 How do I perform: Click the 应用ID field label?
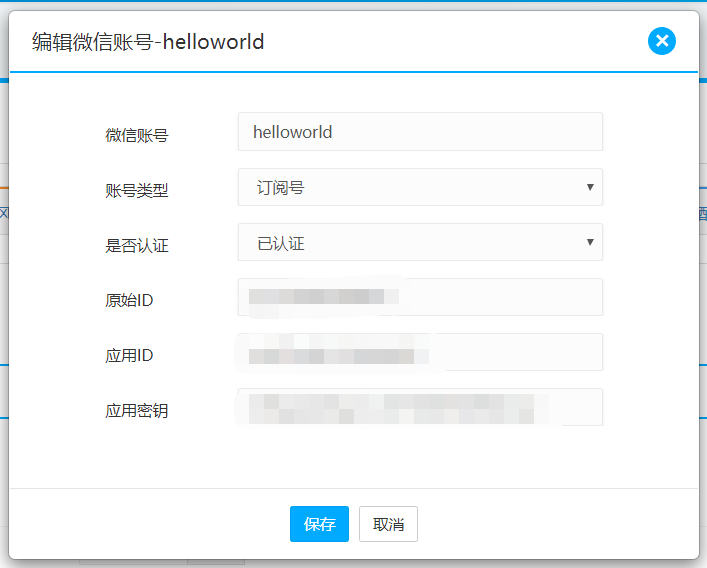129,355
